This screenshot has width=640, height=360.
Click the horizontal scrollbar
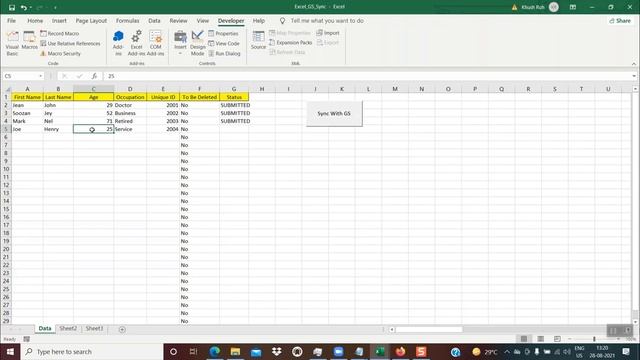coord(429,329)
